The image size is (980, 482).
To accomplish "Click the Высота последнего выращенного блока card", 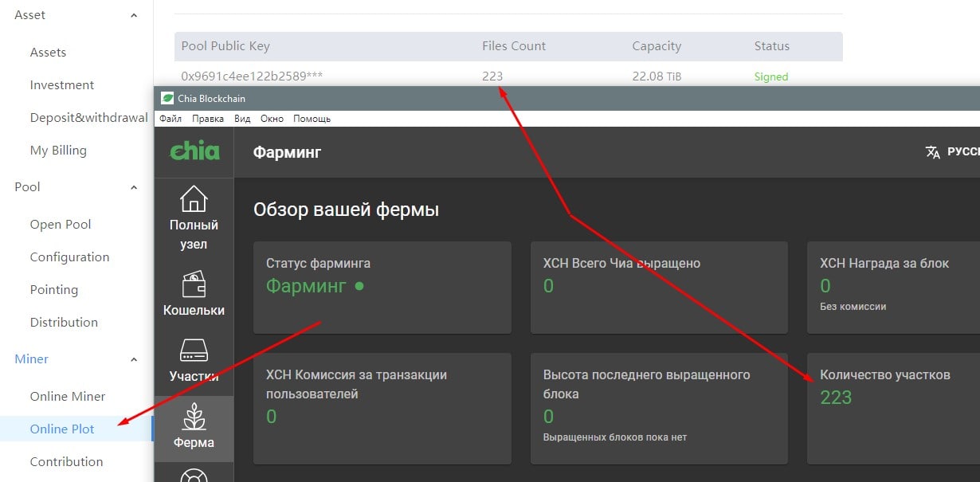I will pos(659,408).
